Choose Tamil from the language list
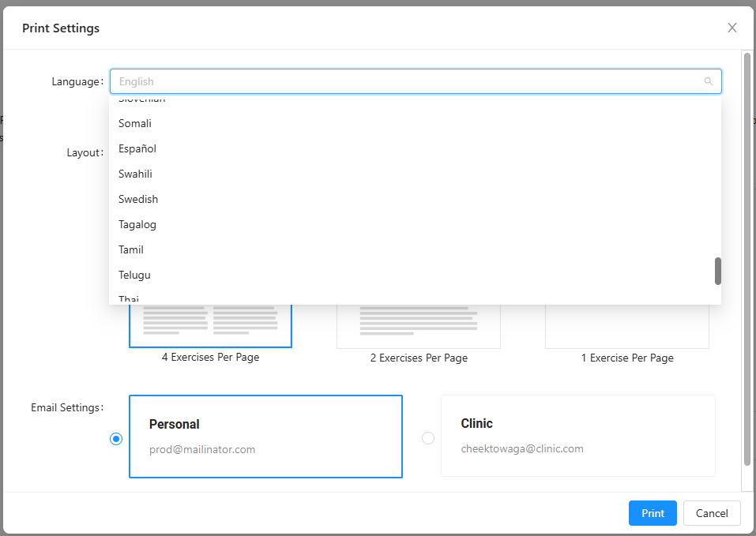 click(x=131, y=249)
